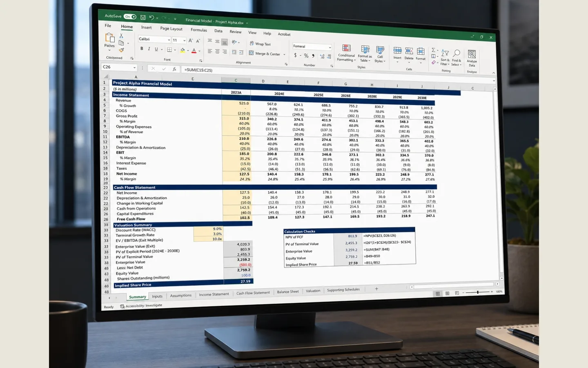Open Find & Select tool

[457, 53]
